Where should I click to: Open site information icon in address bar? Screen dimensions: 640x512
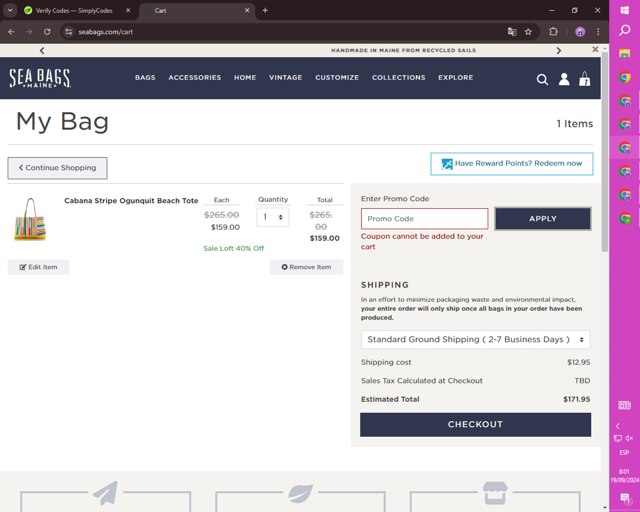coord(69,31)
